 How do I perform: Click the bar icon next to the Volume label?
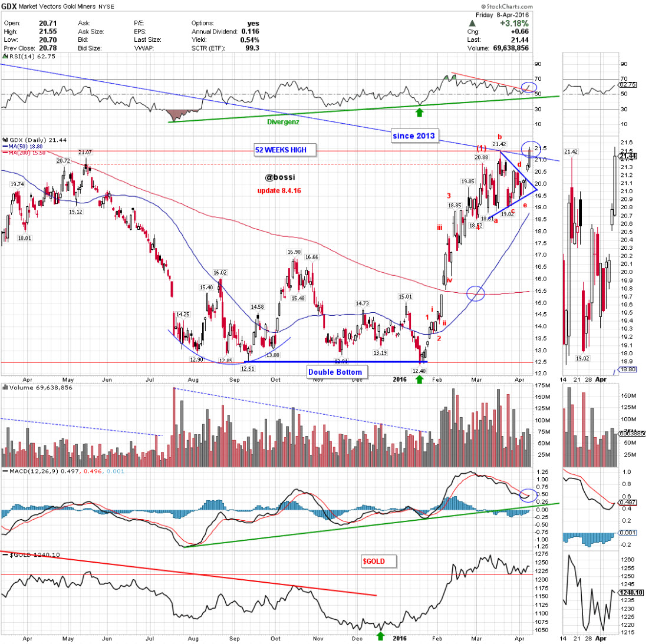[5, 387]
